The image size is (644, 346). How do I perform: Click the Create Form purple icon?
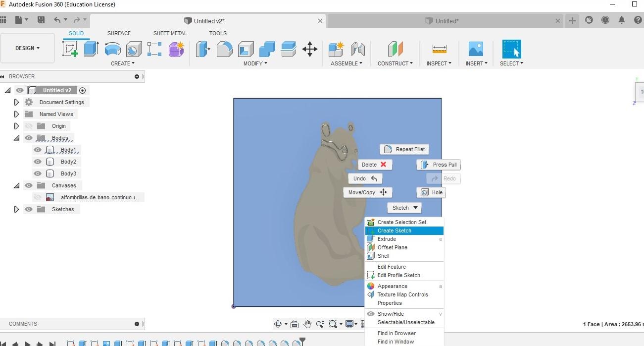[x=176, y=49]
